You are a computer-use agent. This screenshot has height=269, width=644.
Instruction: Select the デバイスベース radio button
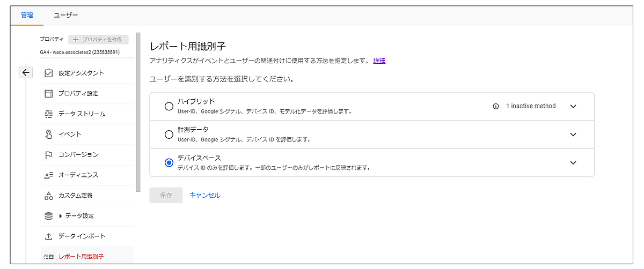coord(169,162)
